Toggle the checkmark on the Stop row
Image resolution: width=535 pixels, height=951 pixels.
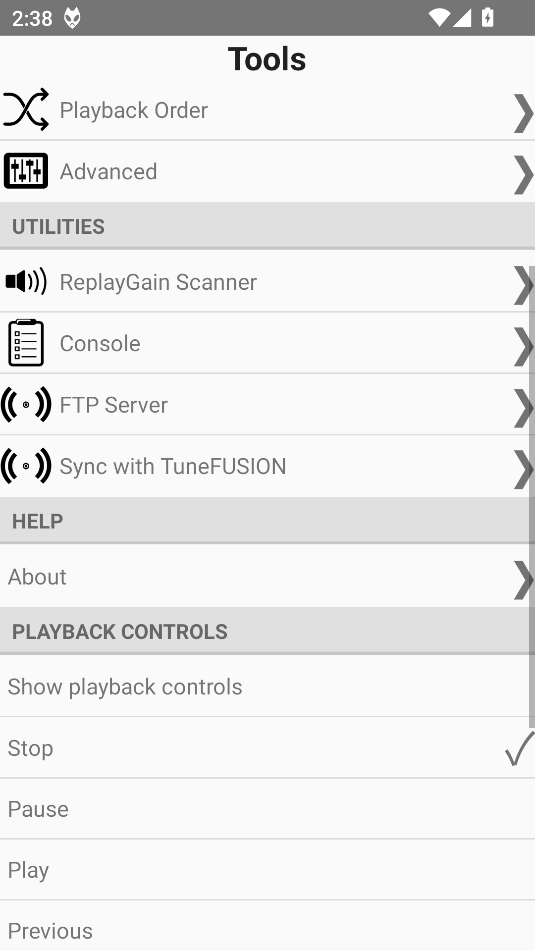click(x=519, y=748)
